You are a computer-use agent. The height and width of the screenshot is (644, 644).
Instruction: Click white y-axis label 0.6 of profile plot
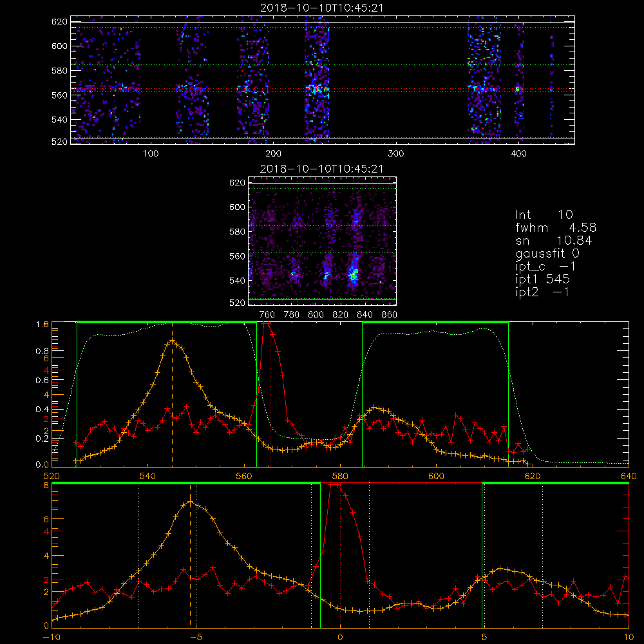43,380
